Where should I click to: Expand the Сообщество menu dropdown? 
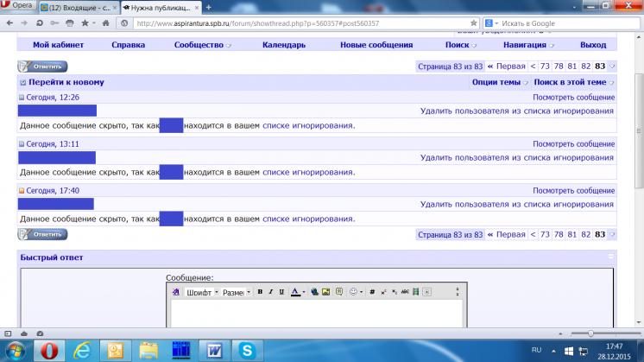[x=204, y=44]
